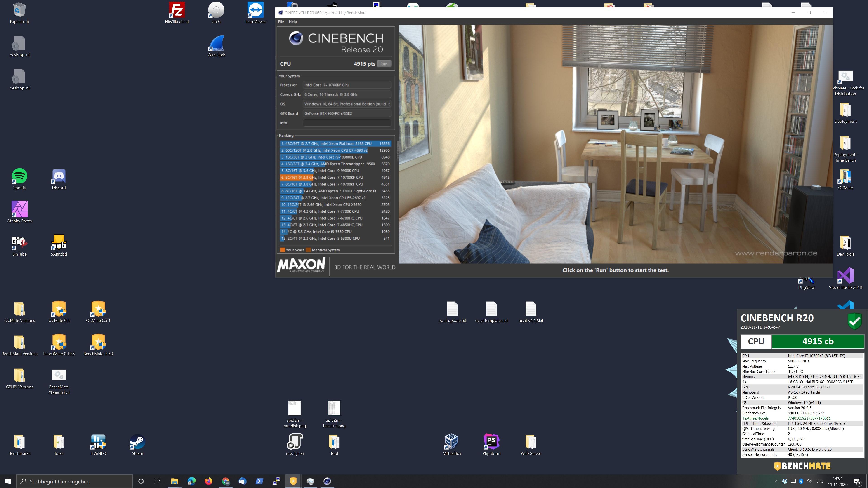Open the Help menu in Cinebench

coord(293,21)
